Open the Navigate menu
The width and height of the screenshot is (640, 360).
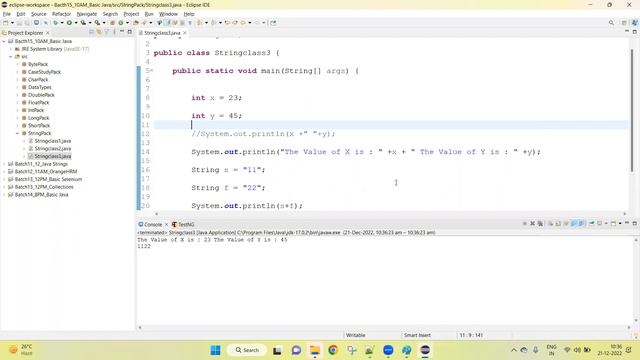(x=87, y=14)
